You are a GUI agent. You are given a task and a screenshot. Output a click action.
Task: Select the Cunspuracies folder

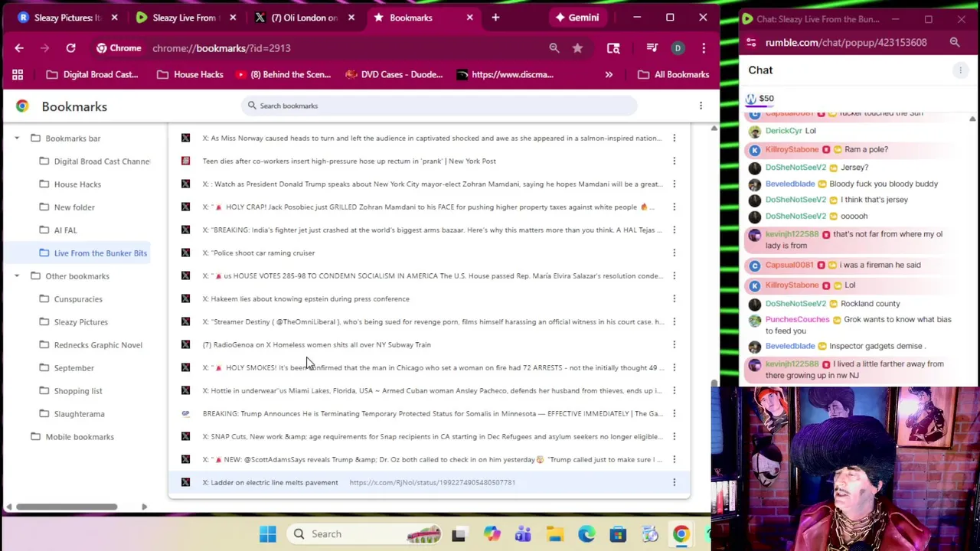tap(78, 299)
